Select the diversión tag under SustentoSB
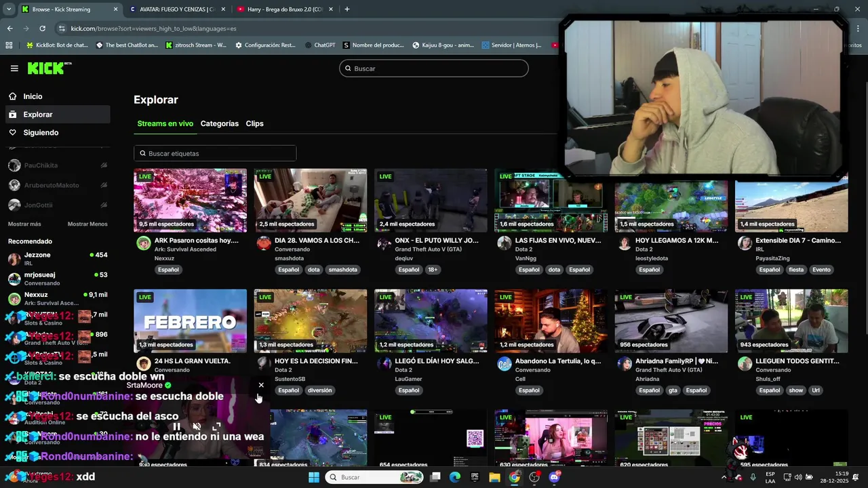This screenshot has height=488, width=868. tap(319, 390)
